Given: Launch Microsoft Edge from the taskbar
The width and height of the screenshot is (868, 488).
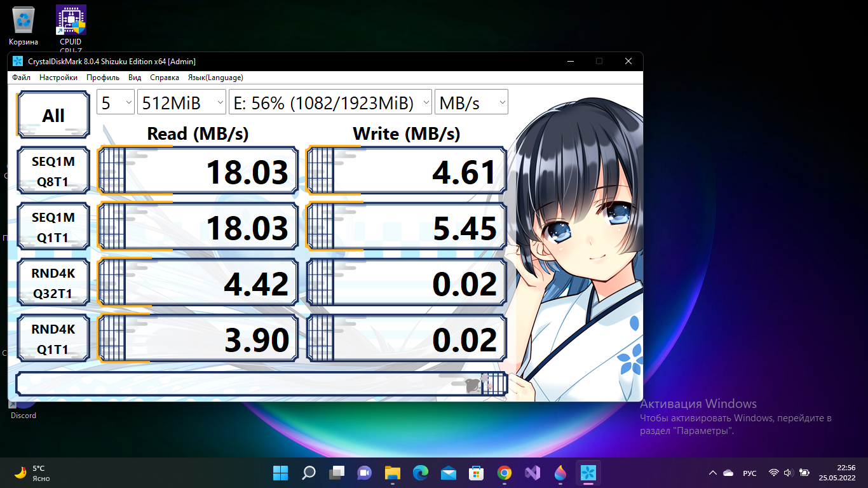Looking at the screenshot, I should pos(420,473).
